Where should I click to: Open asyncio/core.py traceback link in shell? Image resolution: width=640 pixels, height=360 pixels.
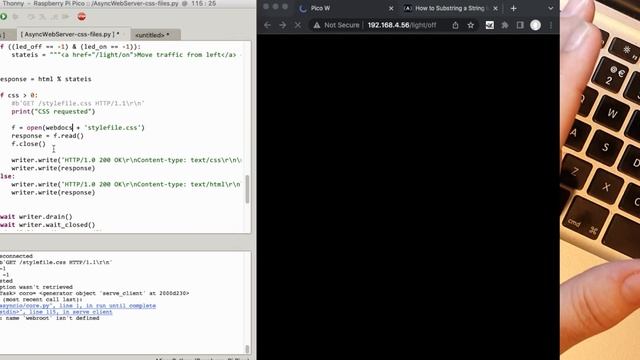[x=78, y=306]
